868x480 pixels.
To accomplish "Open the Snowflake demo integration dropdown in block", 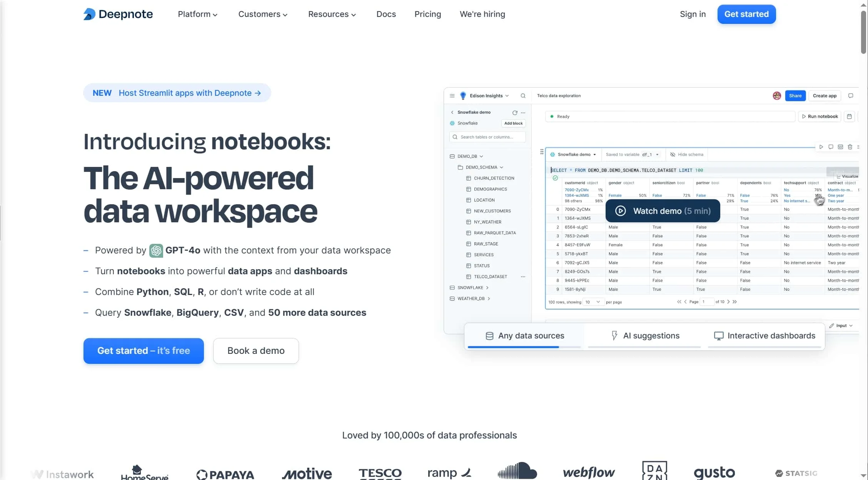I will coord(573,155).
